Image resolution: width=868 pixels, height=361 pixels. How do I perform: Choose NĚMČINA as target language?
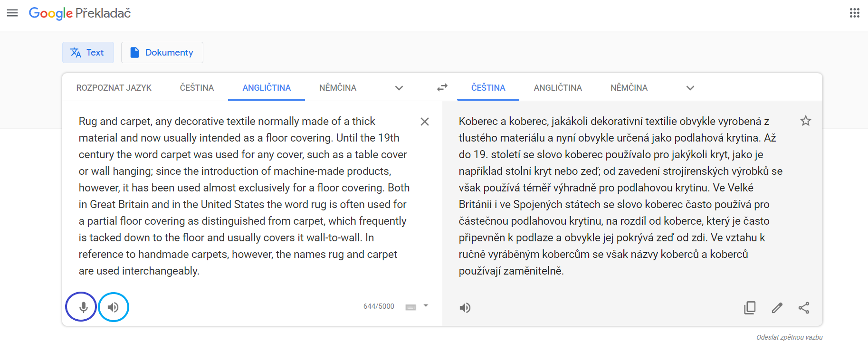tap(629, 88)
